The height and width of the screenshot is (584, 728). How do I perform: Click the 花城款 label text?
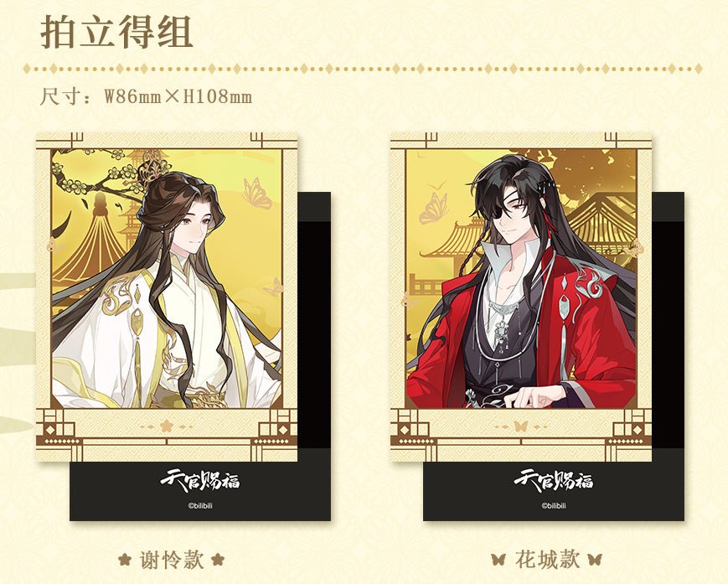(547, 560)
